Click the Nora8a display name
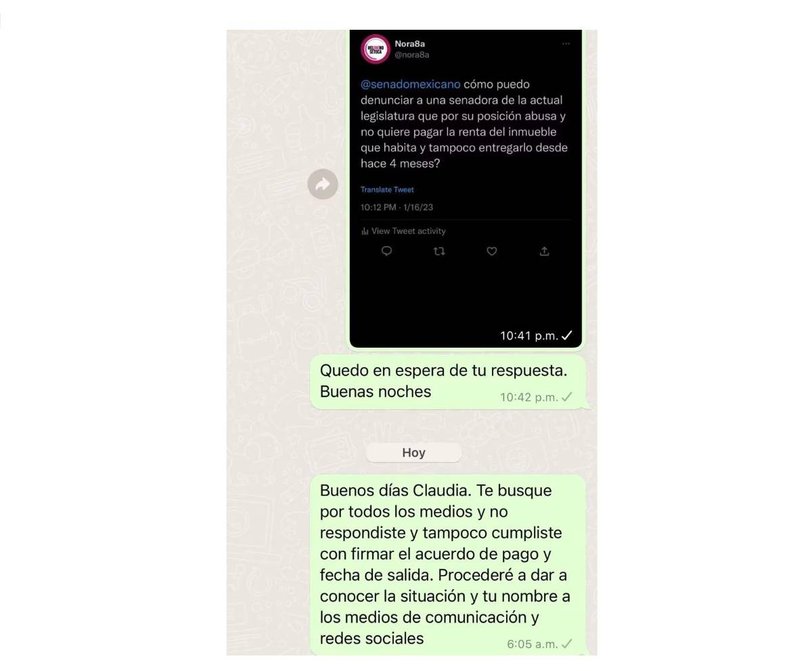This screenshot has width=812, height=671. [x=410, y=43]
